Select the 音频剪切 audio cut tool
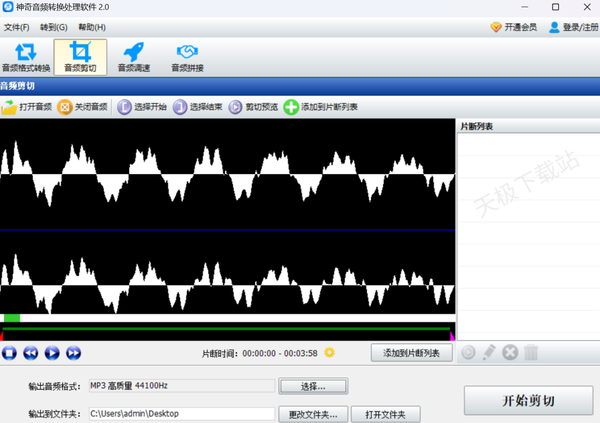 pos(80,58)
